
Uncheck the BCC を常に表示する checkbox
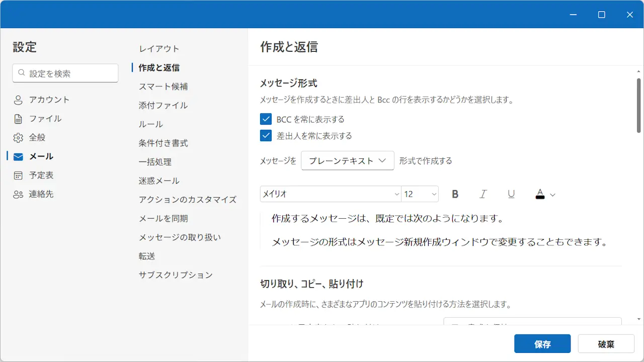266,119
